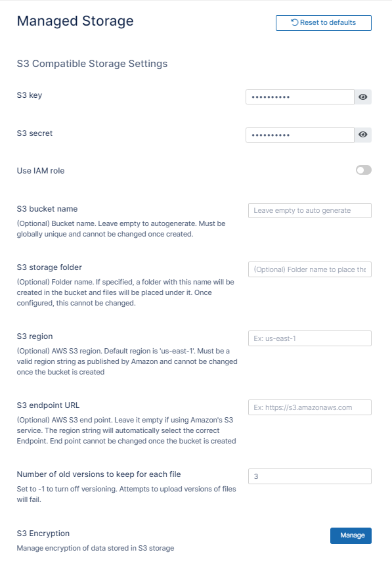This screenshot has width=392, height=569.
Task: Click the S3 region description text
Action: point(127,361)
